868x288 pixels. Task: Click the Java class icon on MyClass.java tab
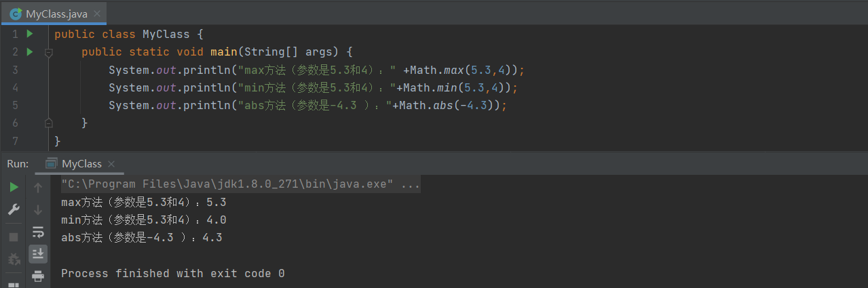pos(15,14)
